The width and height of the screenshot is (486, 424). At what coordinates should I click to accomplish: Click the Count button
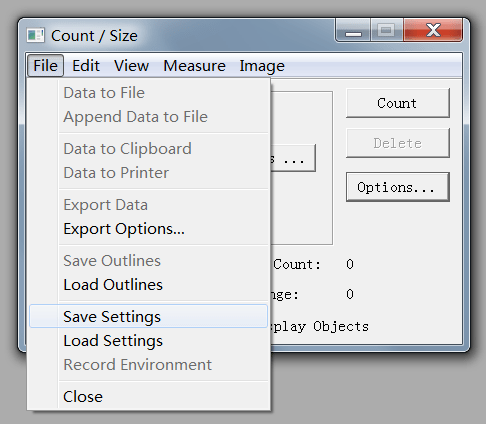398,103
